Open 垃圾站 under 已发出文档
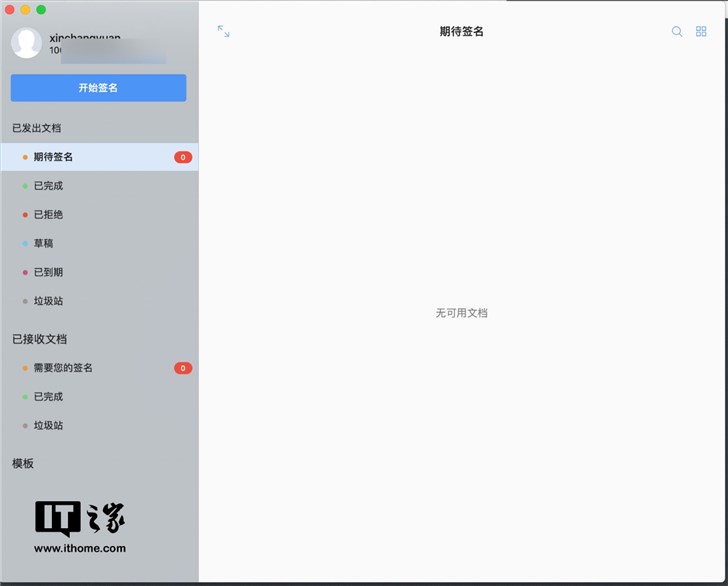The image size is (728, 586). click(48, 301)
